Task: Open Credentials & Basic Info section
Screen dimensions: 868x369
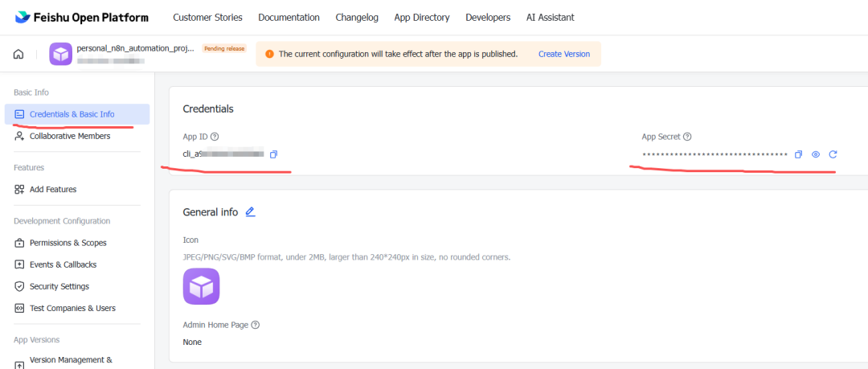Action: 72,114
